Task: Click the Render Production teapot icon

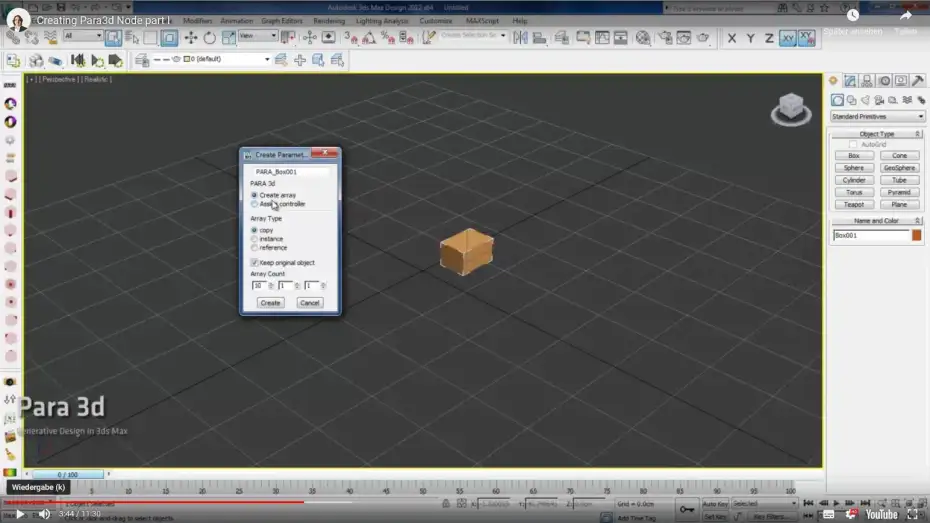Action: (x=703, y=38)
